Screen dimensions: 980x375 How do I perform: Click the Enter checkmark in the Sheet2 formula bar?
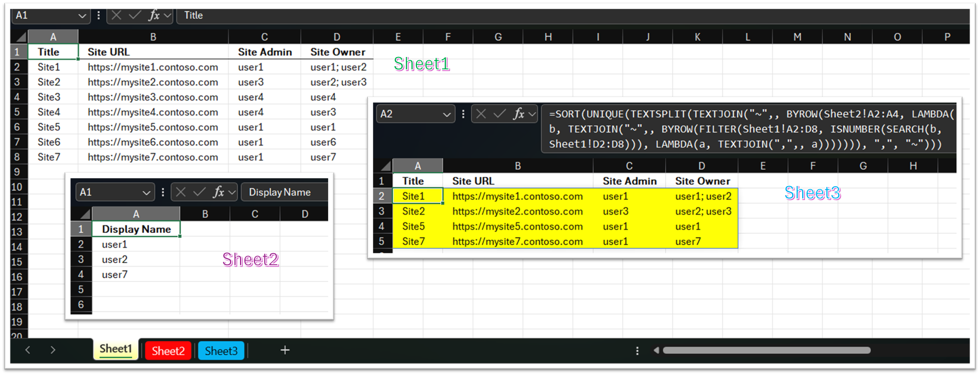click(199, 192)
